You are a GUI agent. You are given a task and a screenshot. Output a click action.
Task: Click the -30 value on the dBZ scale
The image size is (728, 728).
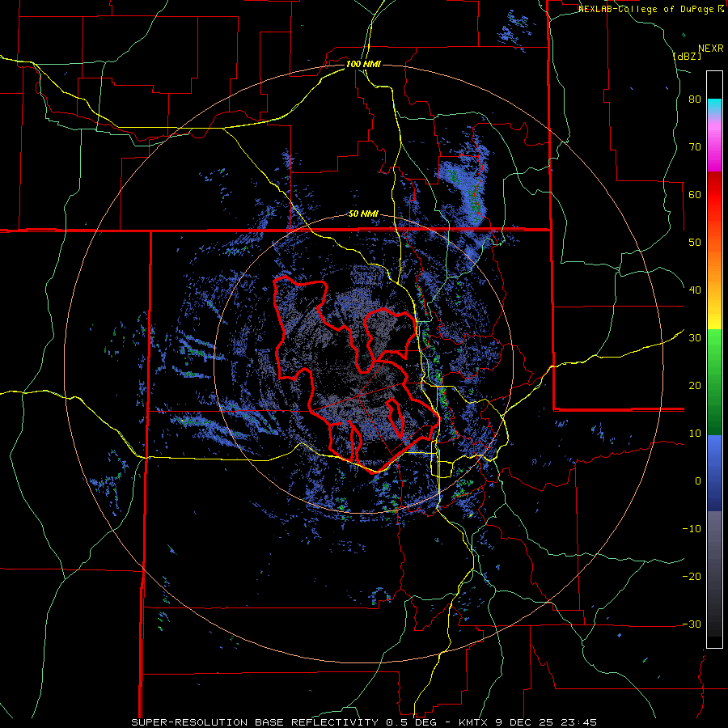tap(692, 624)
